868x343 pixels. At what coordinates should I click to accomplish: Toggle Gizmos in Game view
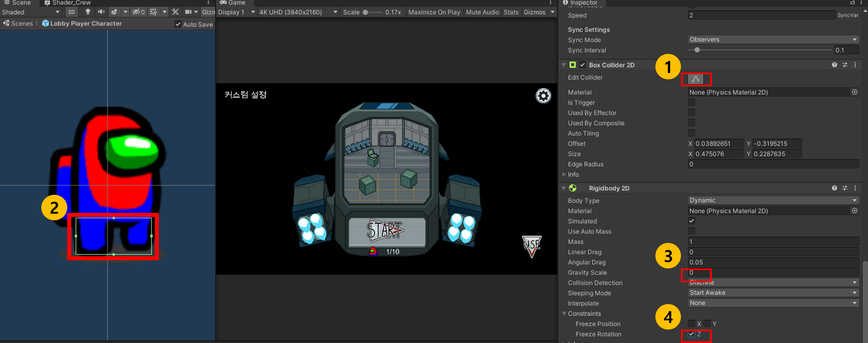[534, 12]
